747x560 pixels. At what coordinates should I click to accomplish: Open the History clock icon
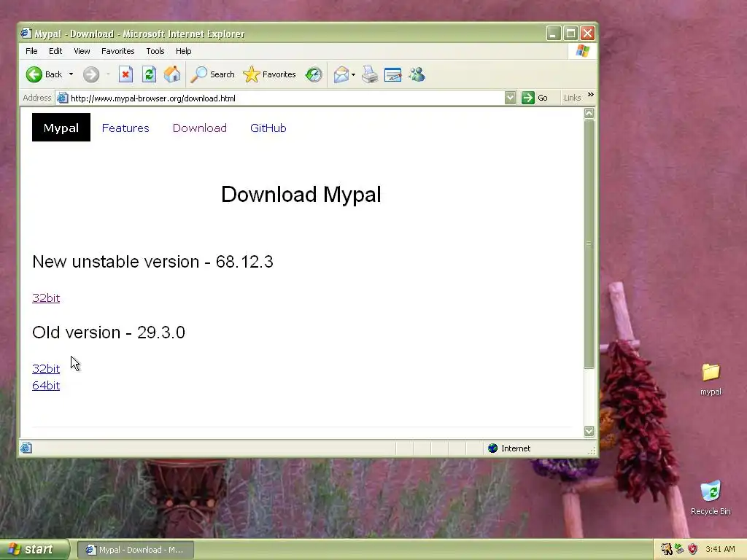[314, 74]
